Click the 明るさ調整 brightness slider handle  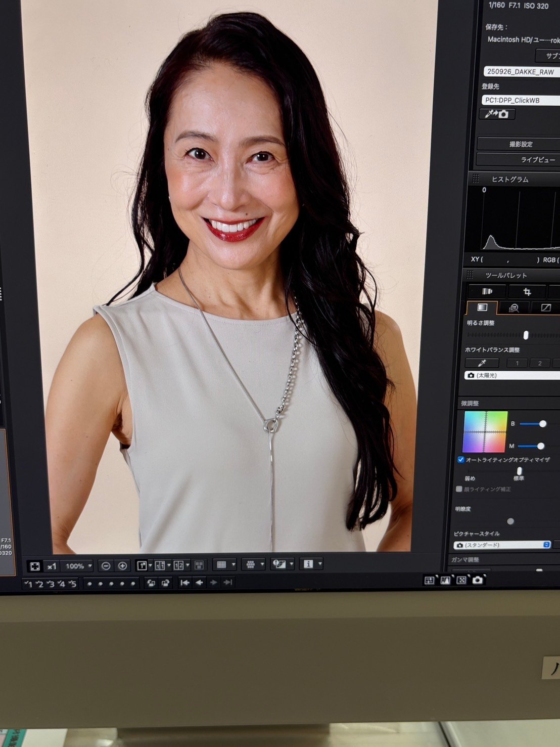(526, 335)
